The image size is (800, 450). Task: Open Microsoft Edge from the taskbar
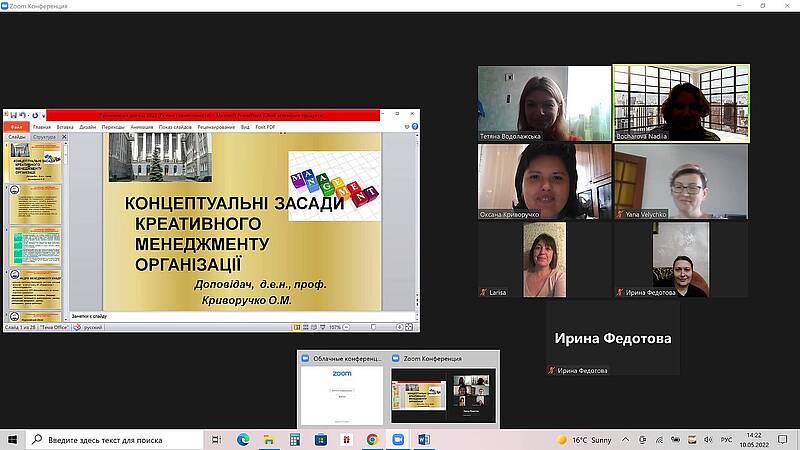point(243,439)
